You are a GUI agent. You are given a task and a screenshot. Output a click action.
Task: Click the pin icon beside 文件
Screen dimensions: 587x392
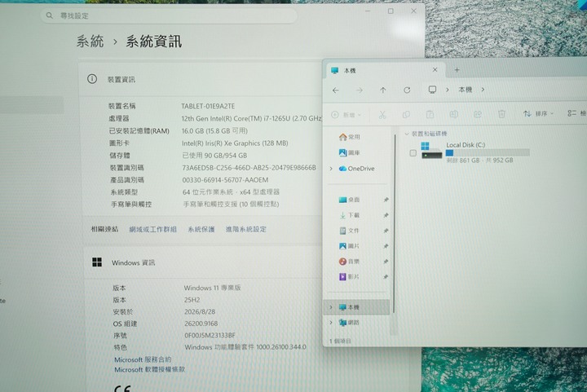(386, 231)
